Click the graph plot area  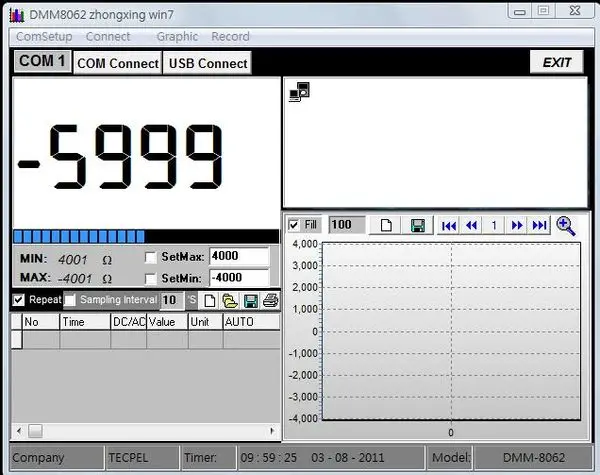[452, 331]
